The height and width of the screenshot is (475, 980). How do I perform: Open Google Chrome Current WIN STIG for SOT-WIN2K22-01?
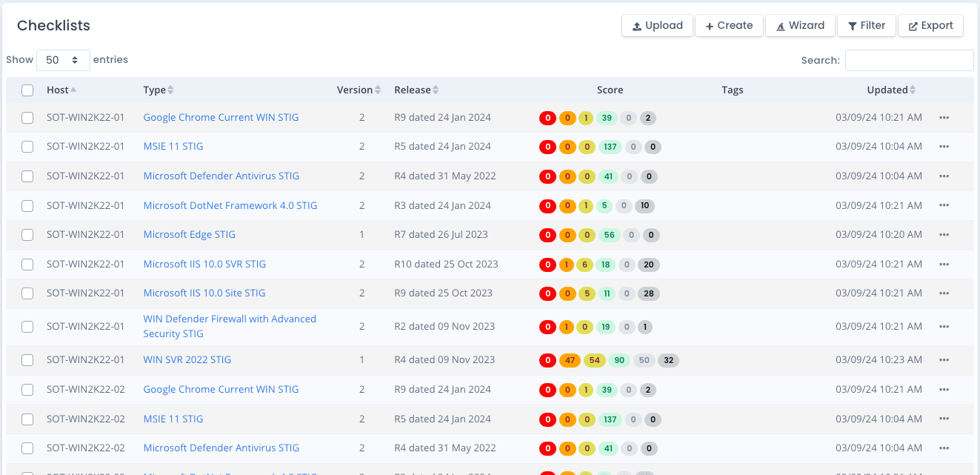[221, 117]
